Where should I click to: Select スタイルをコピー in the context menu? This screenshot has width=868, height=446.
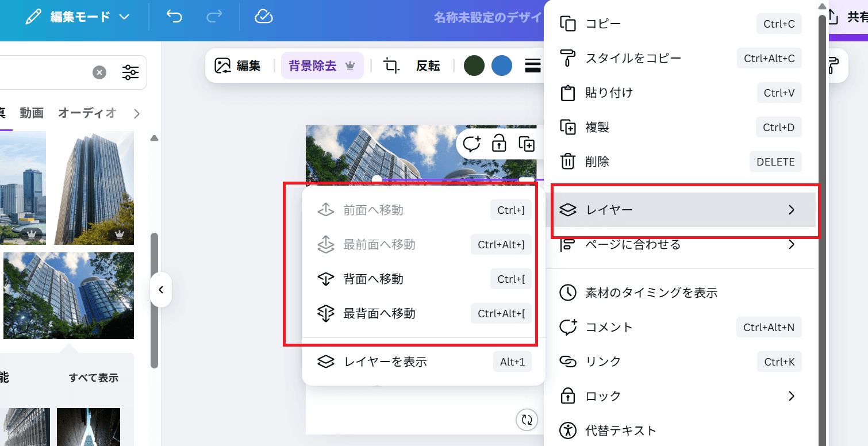click(x=680, y=58)
